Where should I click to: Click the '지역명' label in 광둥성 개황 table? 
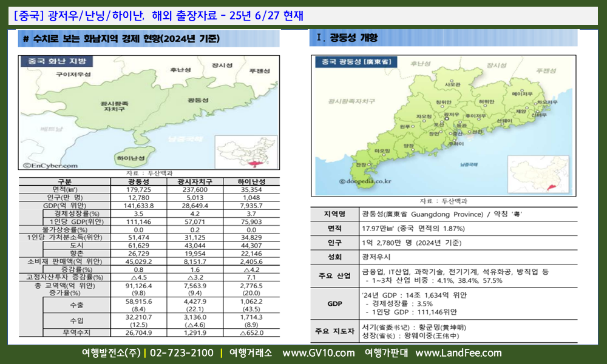(x=335, y=214)
